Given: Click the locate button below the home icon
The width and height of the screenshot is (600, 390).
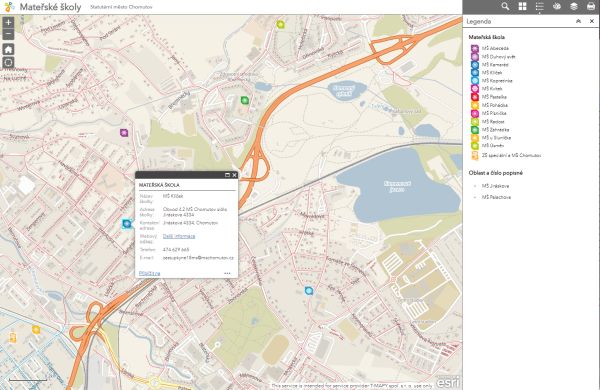Looking at the screenshot, I should click(8, 62).
